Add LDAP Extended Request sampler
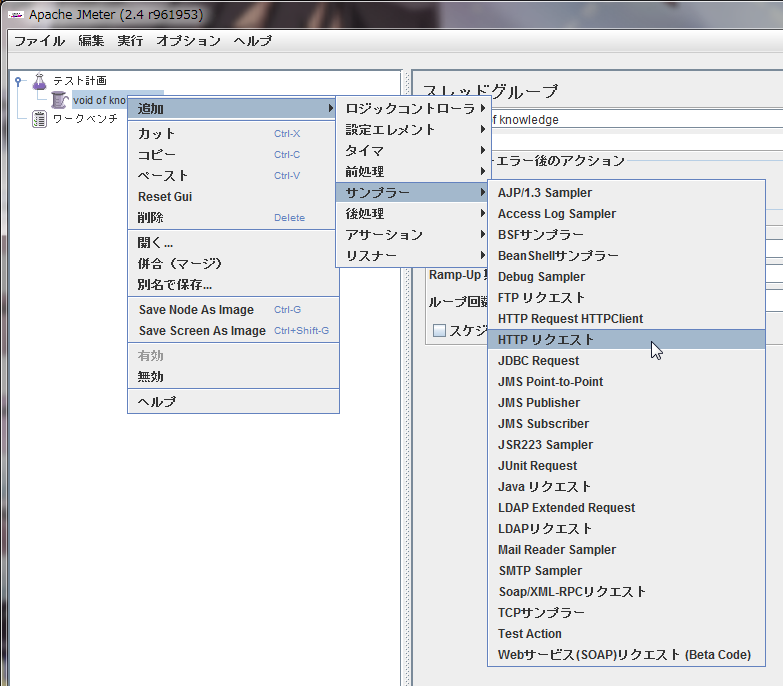The image size is (783, 686). tap(626, 507)
